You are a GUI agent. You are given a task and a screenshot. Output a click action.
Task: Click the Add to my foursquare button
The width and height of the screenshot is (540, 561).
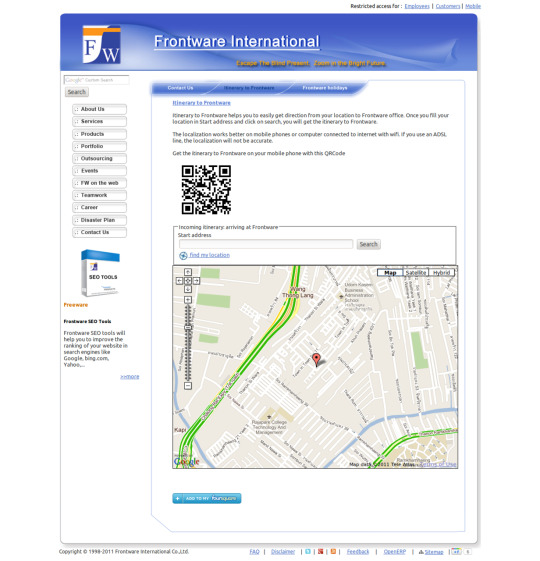(207, 498)
